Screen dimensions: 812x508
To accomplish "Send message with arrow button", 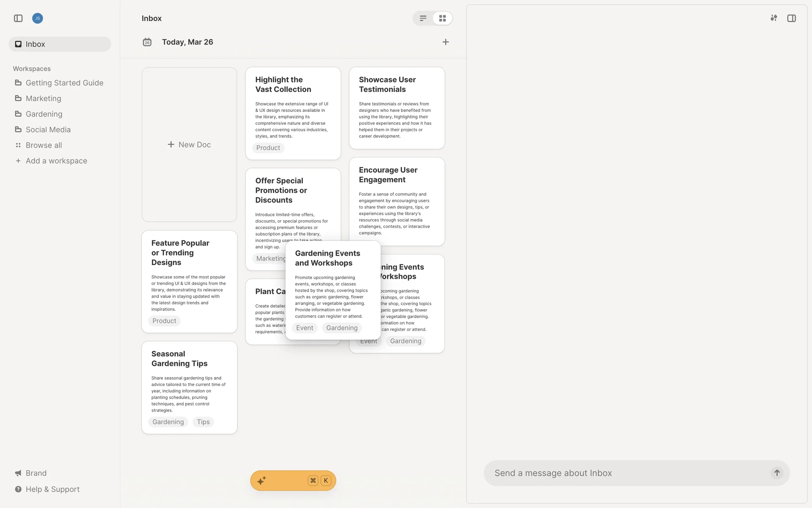I will click(x=777, y=473).
